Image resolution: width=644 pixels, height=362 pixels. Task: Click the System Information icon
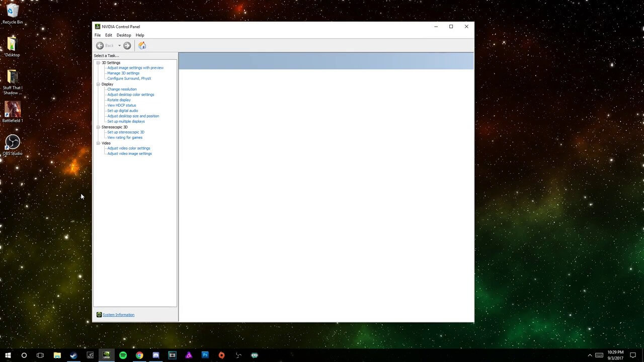pyautogui.click(x=99, y=315)
